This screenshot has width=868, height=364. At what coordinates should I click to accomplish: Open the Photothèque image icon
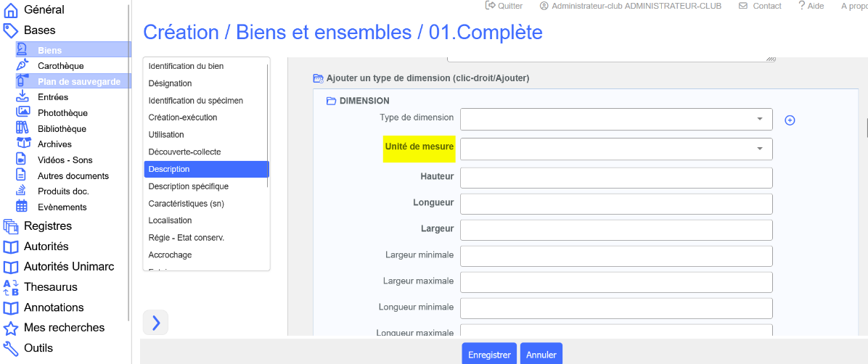[x=22, y=112]
